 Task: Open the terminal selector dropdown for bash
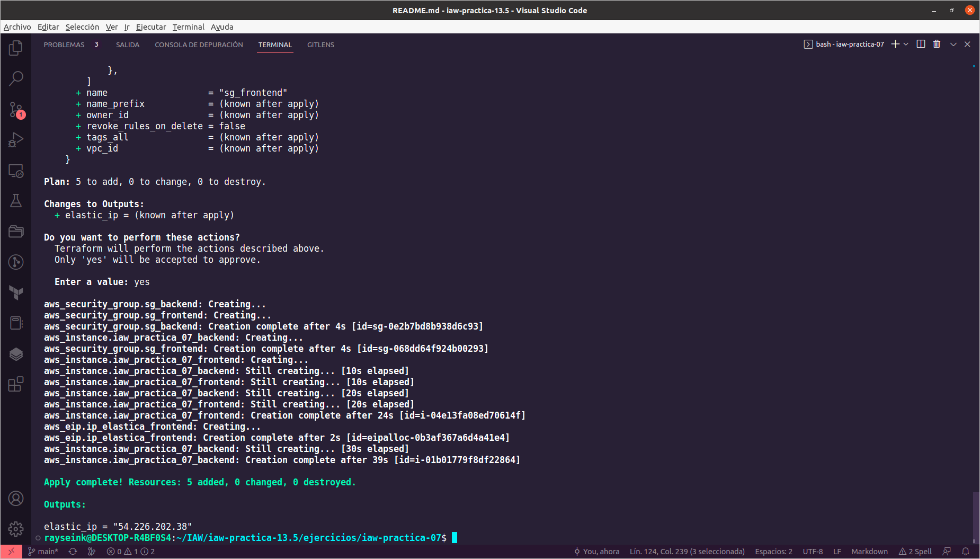[x=906, y=44]
